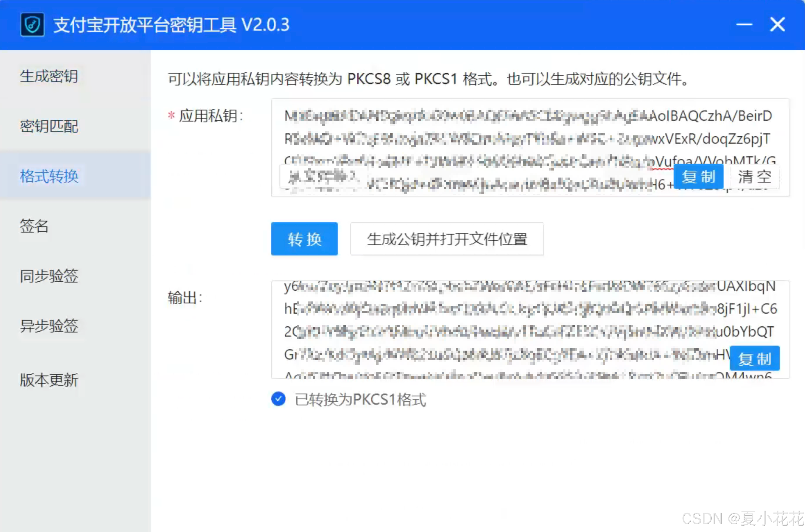Open the 同步验签 sidebar page
The width and height of the screenshot is (805, 532).
tap(49, 276)
